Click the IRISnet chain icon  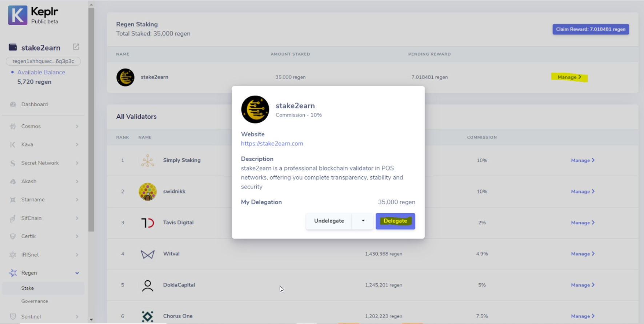13,255
